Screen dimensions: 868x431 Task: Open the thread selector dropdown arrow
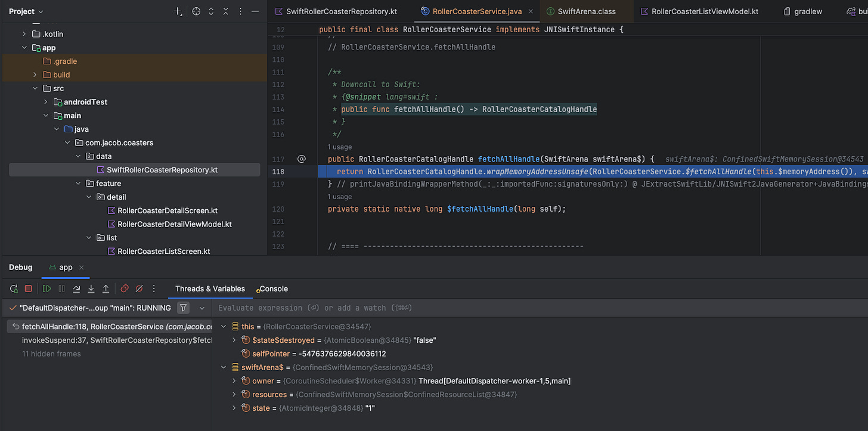click(x=202, y=308)
